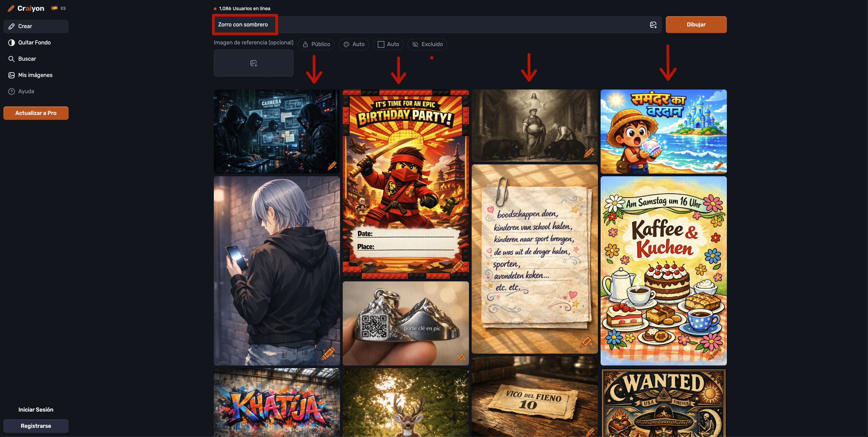Go to Mis imágenes section
This screenshot has height=437, width=868.
35,75
